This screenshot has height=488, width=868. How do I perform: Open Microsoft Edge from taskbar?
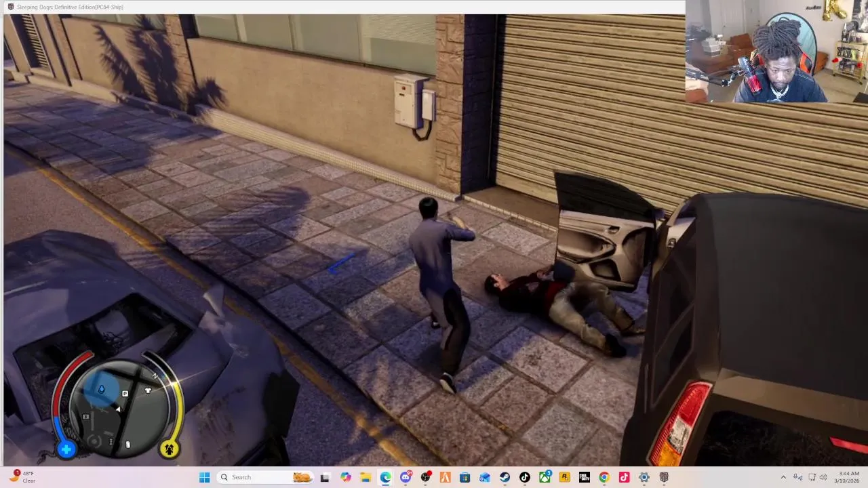tap(385, 477)
